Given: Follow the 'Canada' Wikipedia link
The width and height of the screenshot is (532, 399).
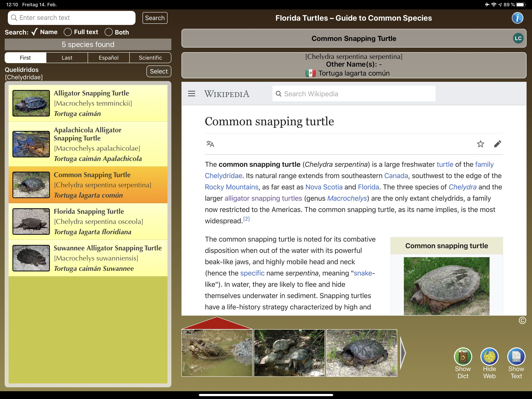Looking at the screenshot, I should (x=396, y=176).
